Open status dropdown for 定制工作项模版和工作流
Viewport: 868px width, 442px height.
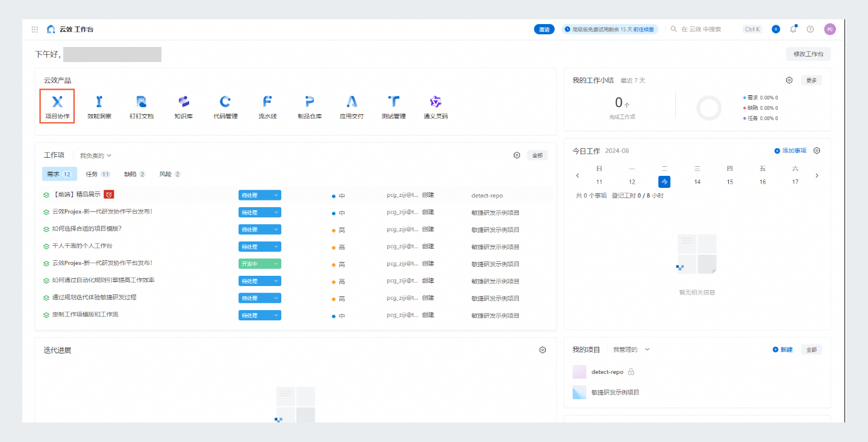[260, 316]
